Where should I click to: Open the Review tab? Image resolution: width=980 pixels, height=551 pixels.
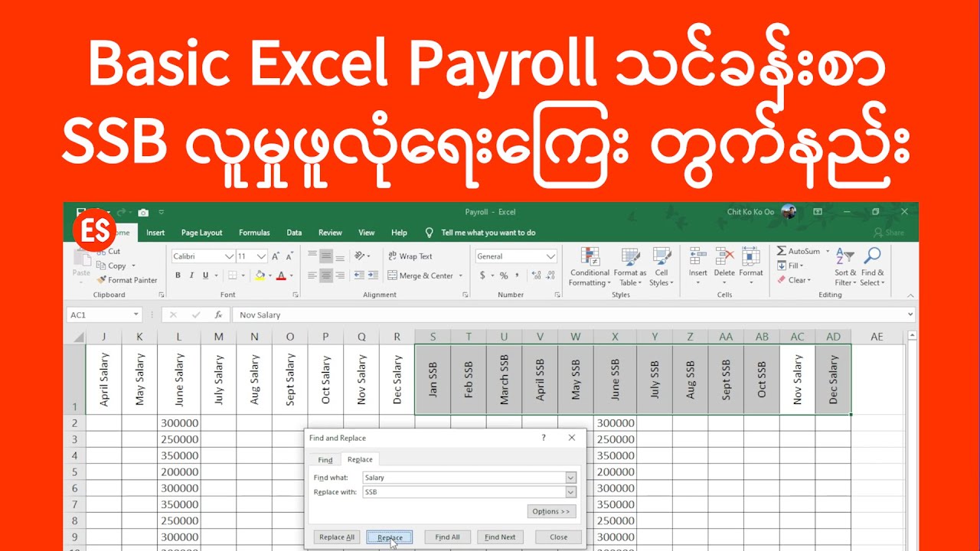pos(330,233)
